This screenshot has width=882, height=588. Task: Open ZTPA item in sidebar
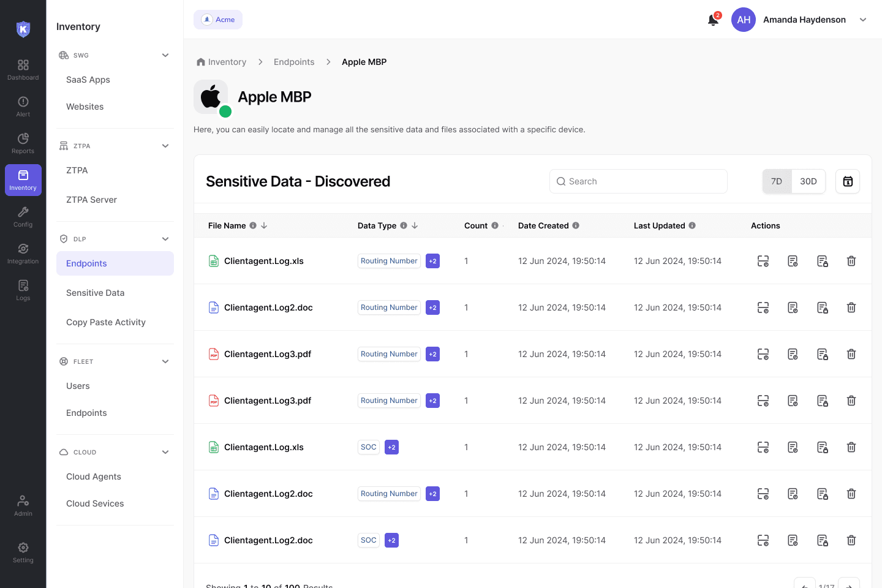click(77, 170)
